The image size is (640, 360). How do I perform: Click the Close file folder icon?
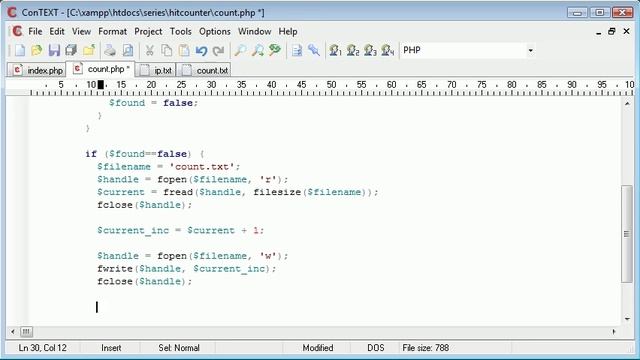point(89,50)
